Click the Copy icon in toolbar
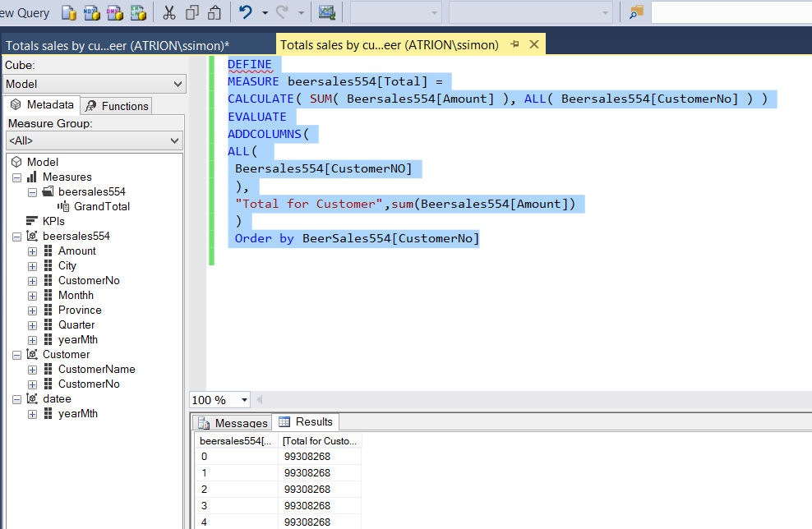 click(x=191, y=12)
